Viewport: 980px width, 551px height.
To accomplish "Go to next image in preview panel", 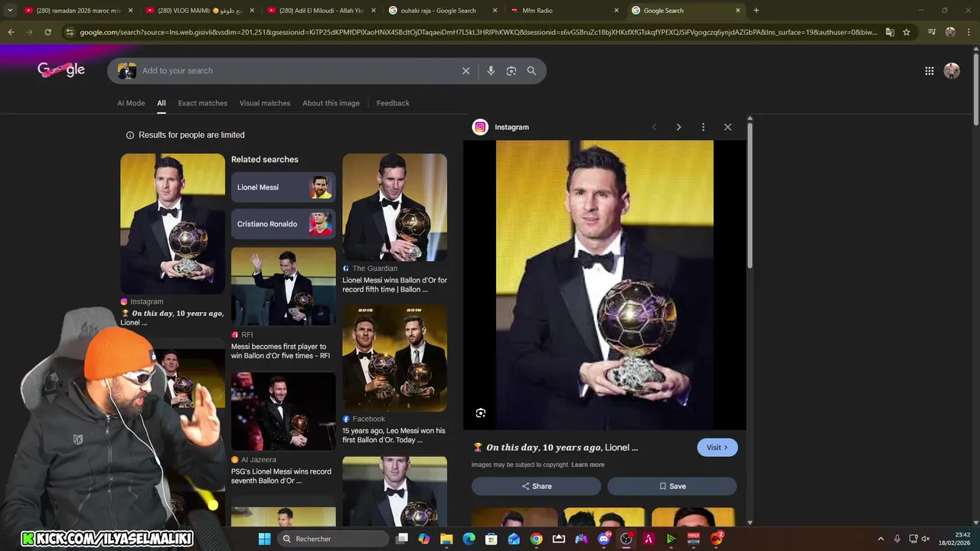I will tap(678, 127).
